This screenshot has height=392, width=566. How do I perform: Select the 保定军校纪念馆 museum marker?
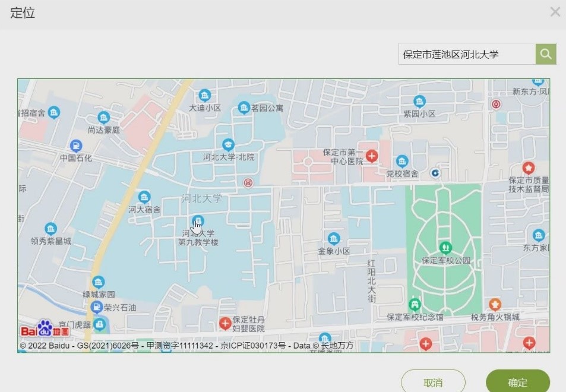tap(415, 305)
